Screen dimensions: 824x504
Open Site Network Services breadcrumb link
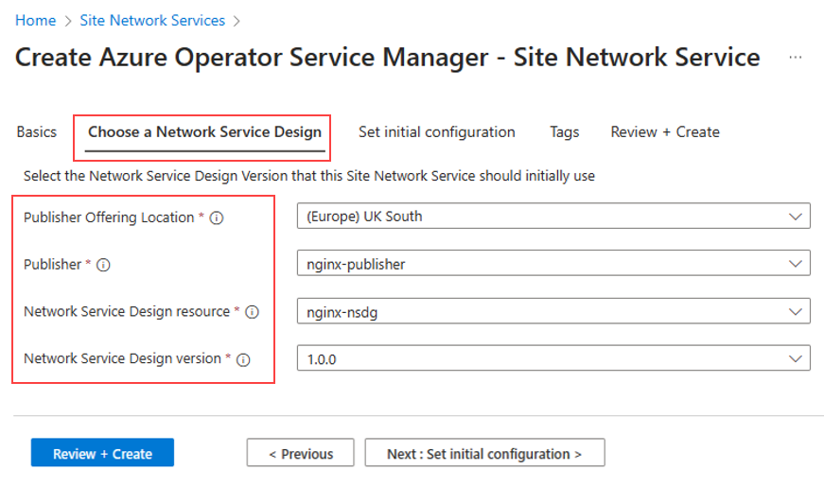[152, 20]
